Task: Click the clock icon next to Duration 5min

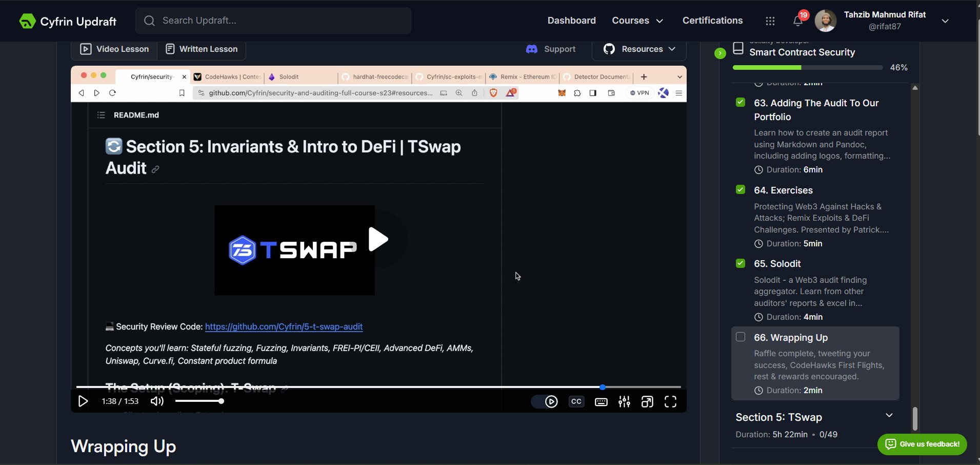Action: (758, 244)
